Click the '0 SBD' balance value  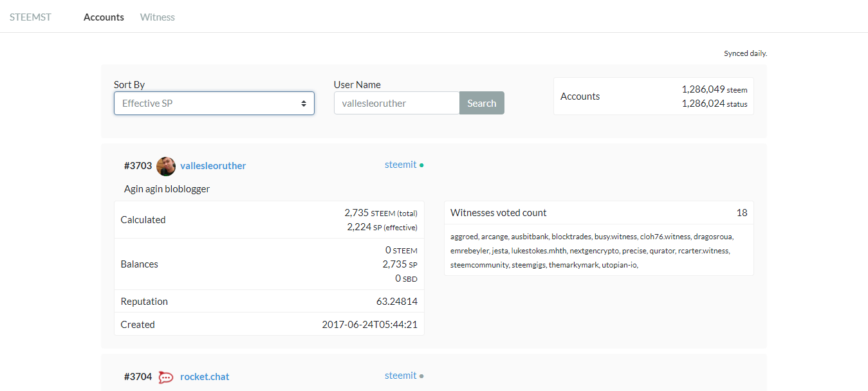[x=406, y=278]
